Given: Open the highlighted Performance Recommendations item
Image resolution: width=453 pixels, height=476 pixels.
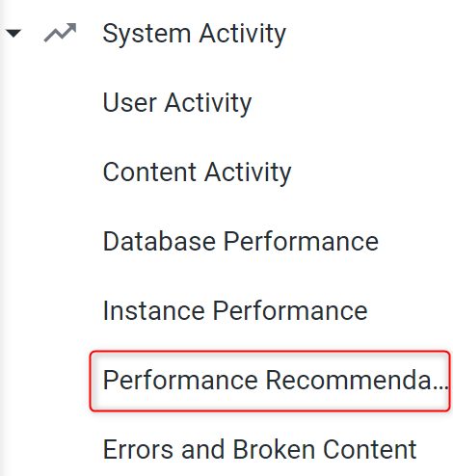Looking at the screenshot, I should coord(270,381).
